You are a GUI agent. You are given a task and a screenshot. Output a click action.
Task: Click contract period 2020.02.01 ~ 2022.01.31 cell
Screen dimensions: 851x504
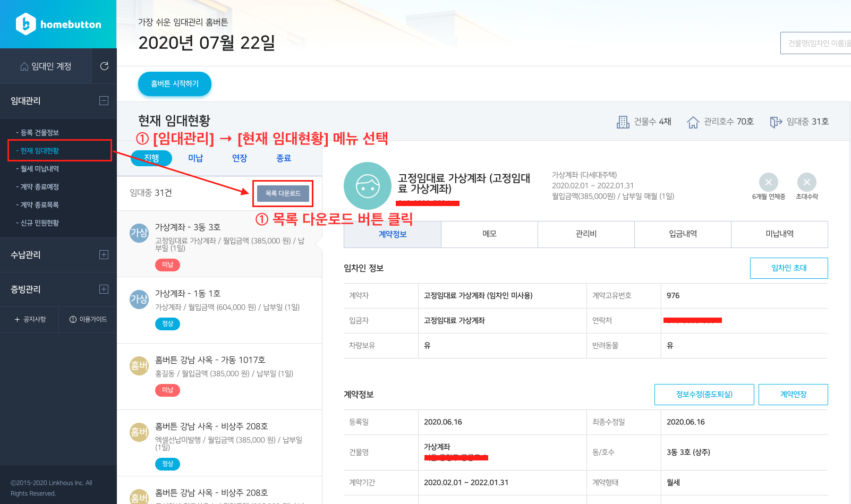pyautogui.click(x=466, y=483)
